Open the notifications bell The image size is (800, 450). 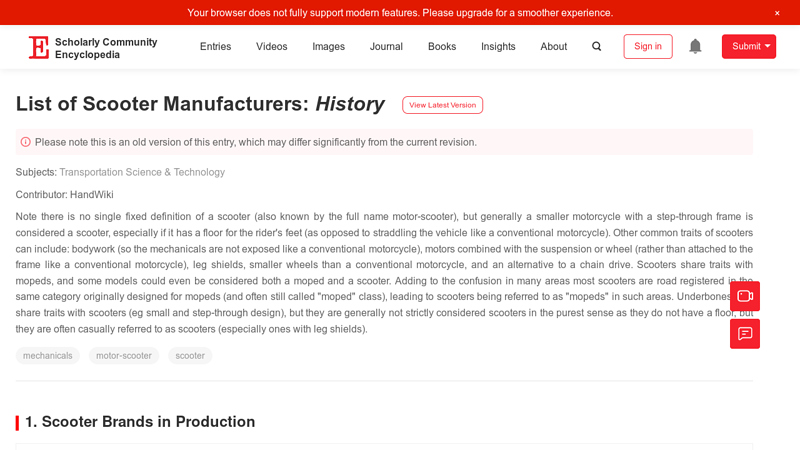click(695, 47)
